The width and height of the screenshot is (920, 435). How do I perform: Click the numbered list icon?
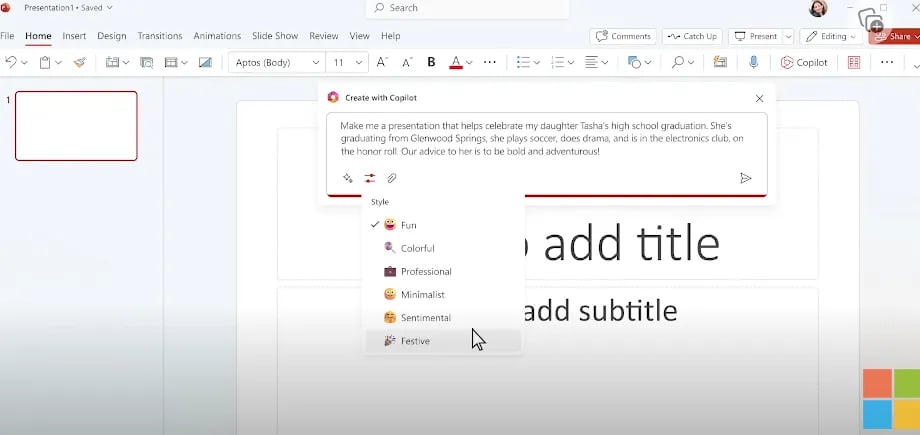[558, 62]
